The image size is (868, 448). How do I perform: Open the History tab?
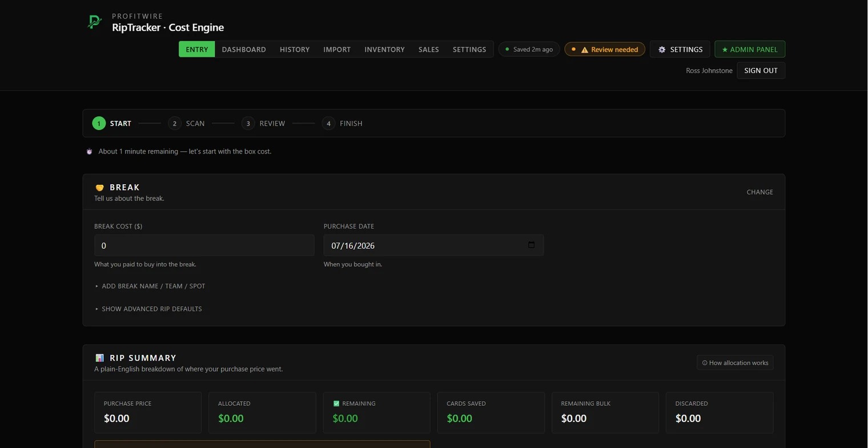click(295, 49)
